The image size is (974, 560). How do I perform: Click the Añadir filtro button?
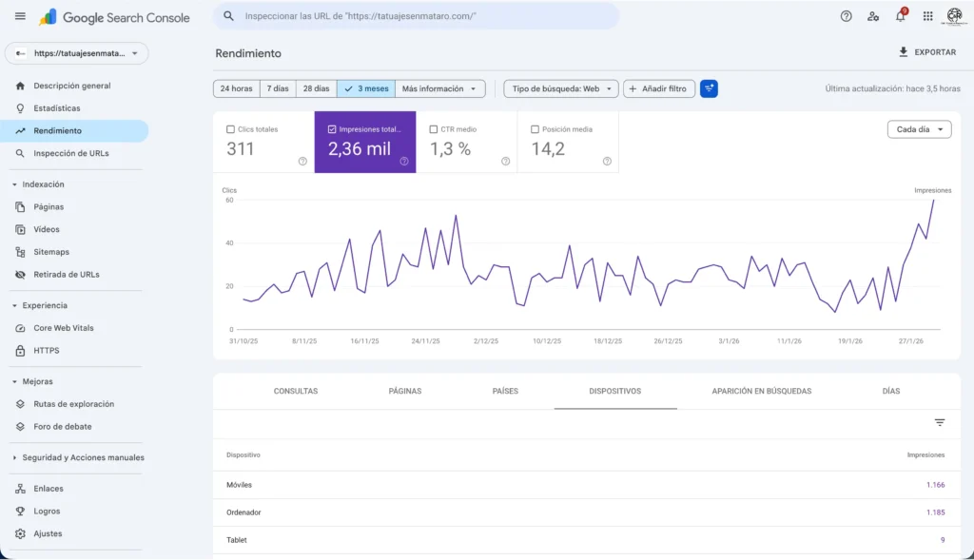tap(658, 87)
